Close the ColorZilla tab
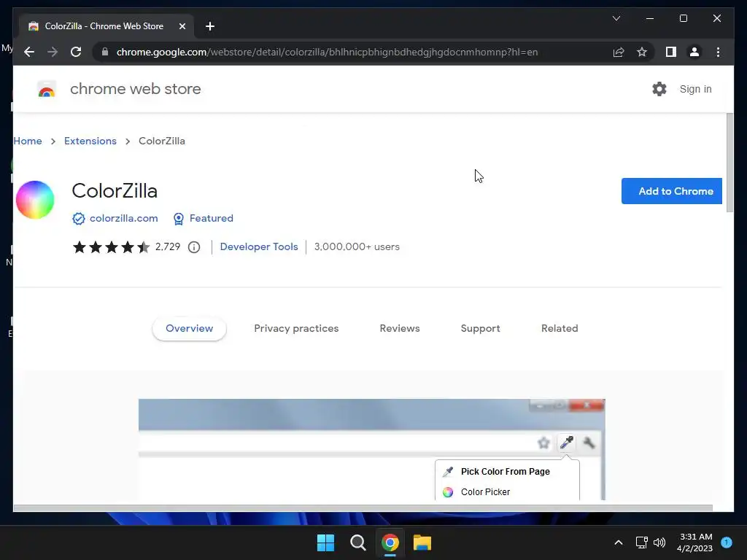 [182, 26]
